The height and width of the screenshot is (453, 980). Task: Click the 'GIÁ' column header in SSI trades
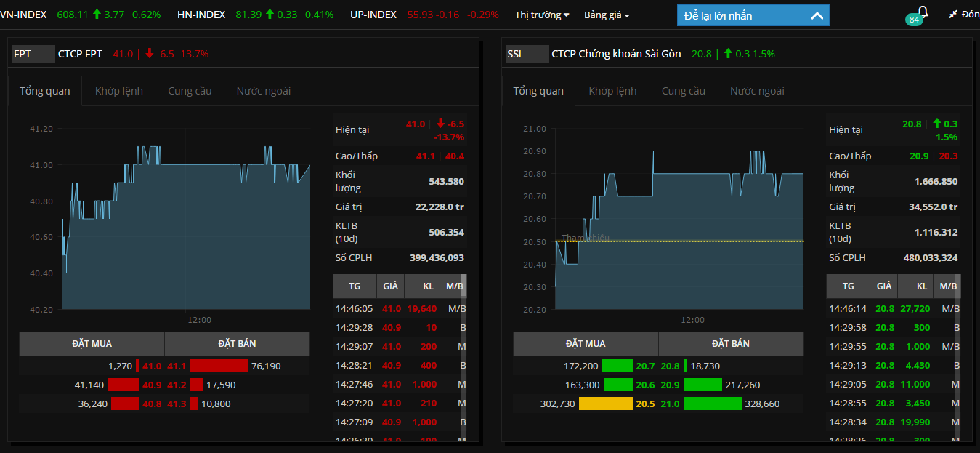point(884,286)
